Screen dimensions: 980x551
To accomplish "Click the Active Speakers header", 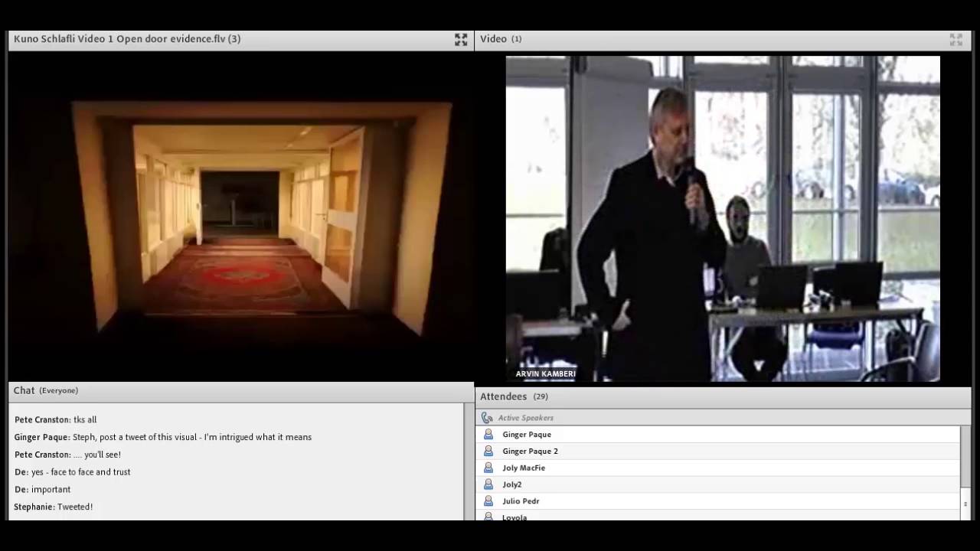I will (723, 418).
